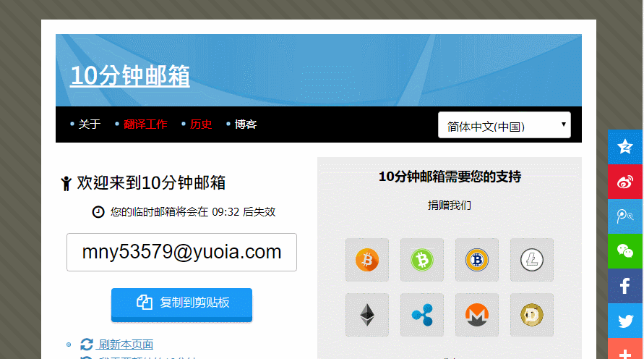This screenshot has height=359, width=644.
Task: Share to Twitter from the sidebar
Action: [625, 321]
